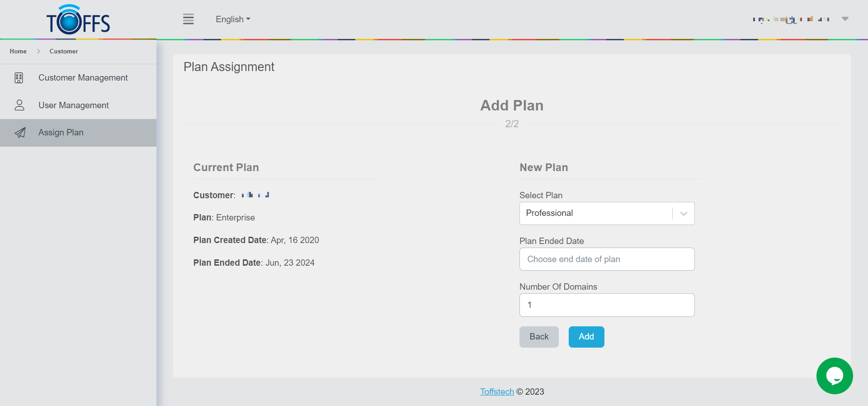The image size is (868, 406).
Task: Click the Back button
Action: tap(539, 337)
